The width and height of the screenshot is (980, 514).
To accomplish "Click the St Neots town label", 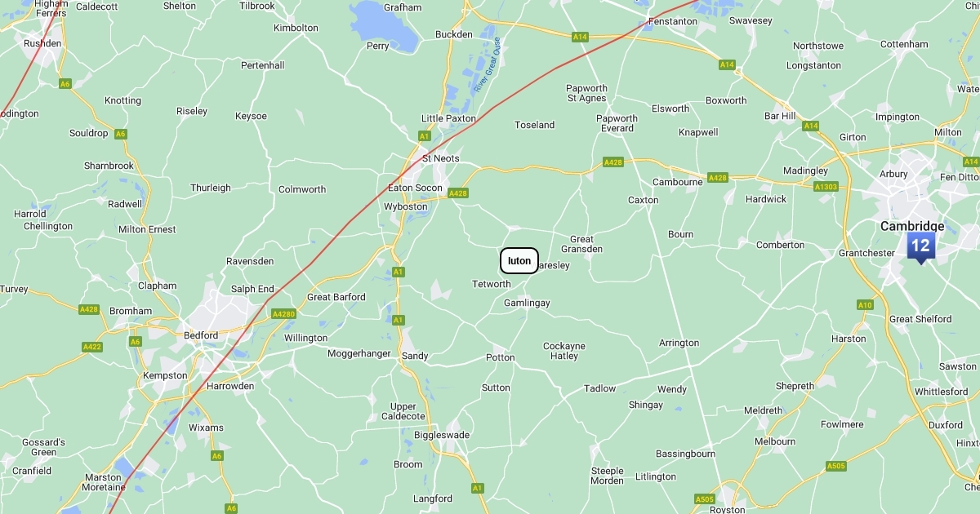I will tap(441, 158).
